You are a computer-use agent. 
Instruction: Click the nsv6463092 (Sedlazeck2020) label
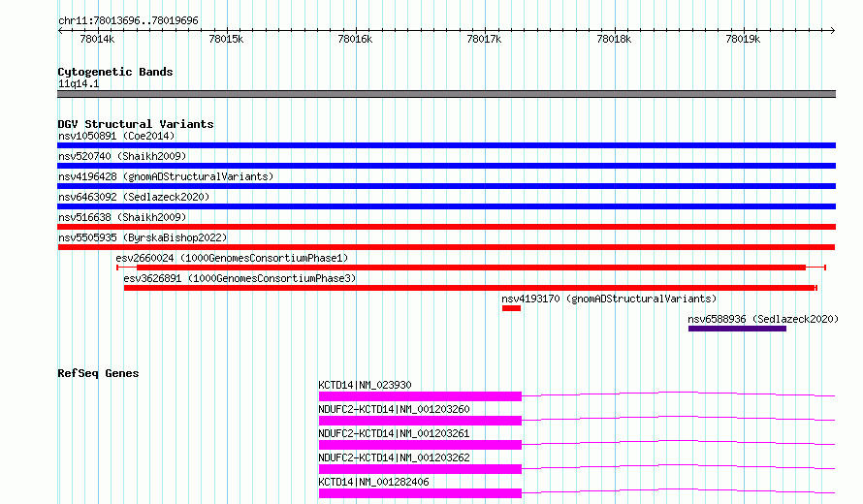[x=134, y=197]
